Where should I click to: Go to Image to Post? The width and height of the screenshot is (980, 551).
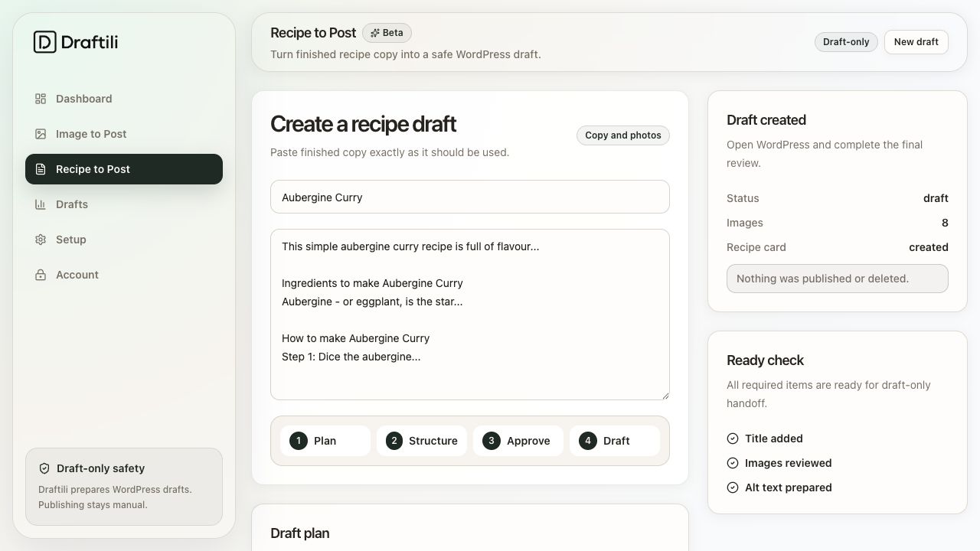124,134
